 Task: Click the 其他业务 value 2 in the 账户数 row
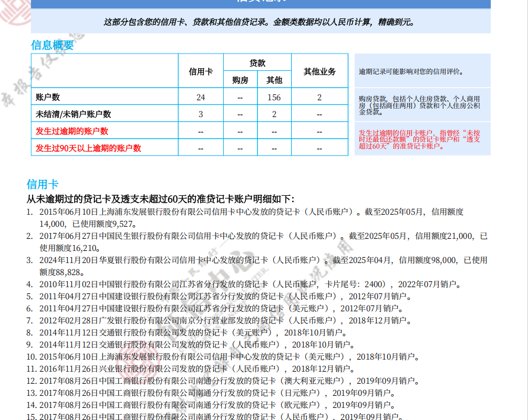(x=319, y=98)
